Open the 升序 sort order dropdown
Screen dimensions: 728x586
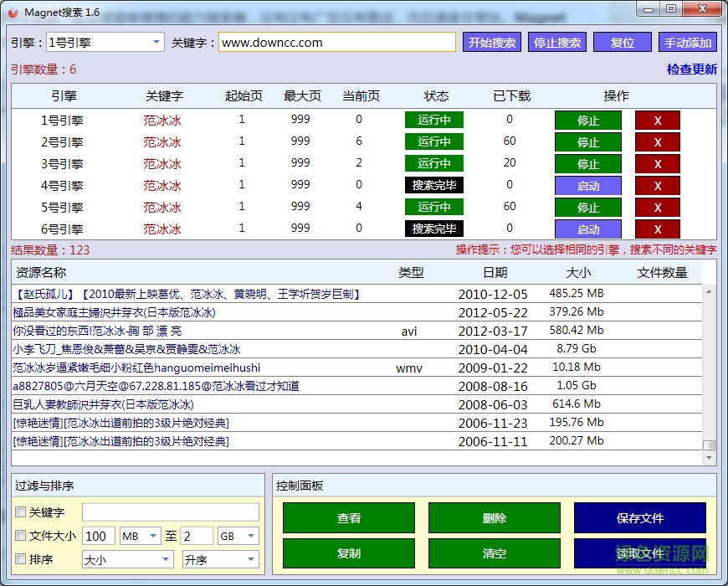tap(250, 559)
